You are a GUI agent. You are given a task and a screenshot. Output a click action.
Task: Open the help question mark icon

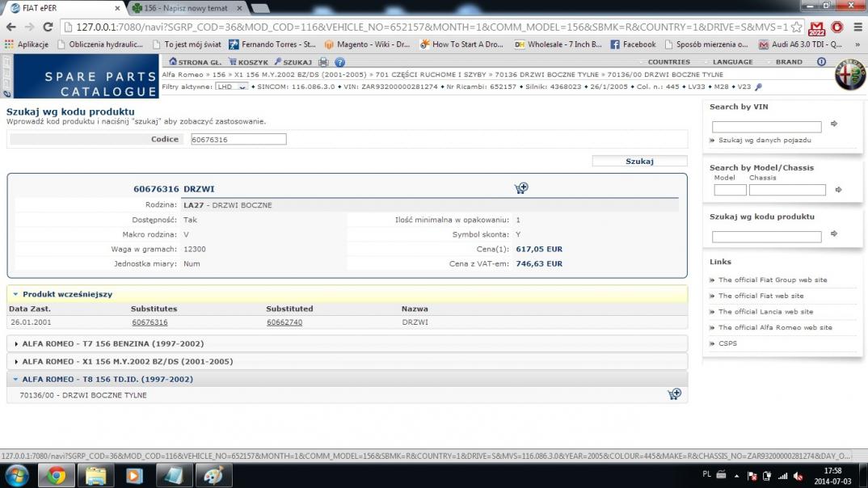tap(340, 62)
